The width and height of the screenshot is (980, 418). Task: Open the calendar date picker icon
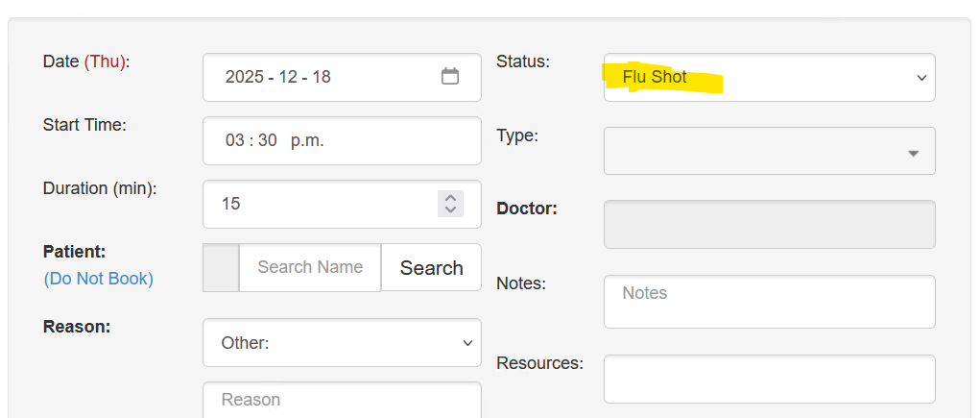[x=449, y=77]
